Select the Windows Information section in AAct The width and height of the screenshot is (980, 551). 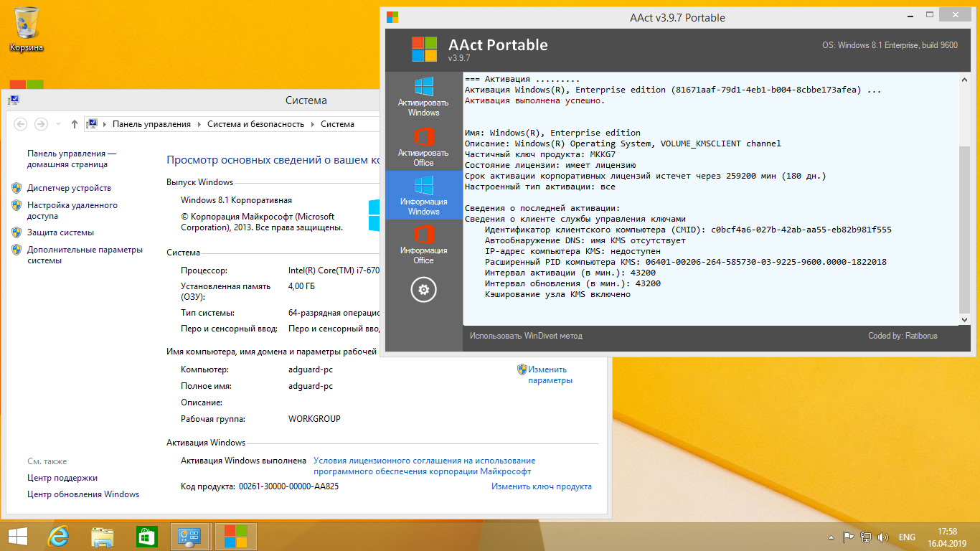pyautogui.click(x=423, y=195)
